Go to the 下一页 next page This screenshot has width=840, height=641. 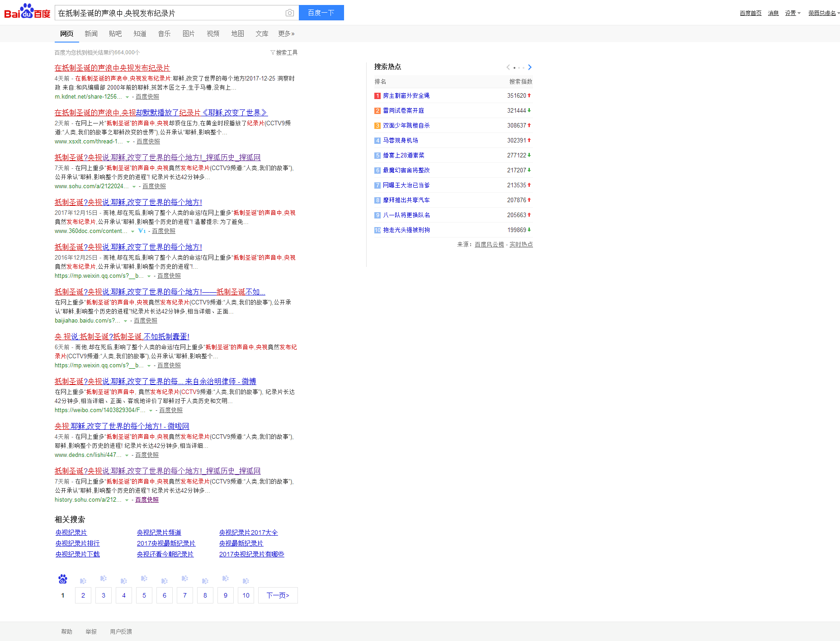(278, 595)
